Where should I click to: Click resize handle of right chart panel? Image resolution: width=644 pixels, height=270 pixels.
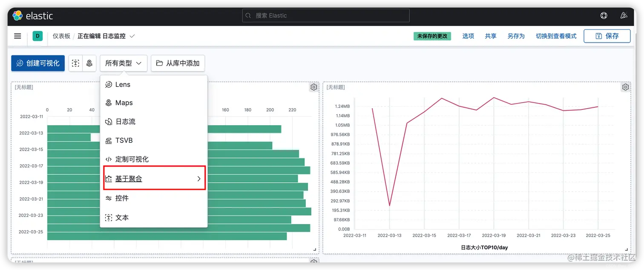pyautogui.click(x=627, y=250)
